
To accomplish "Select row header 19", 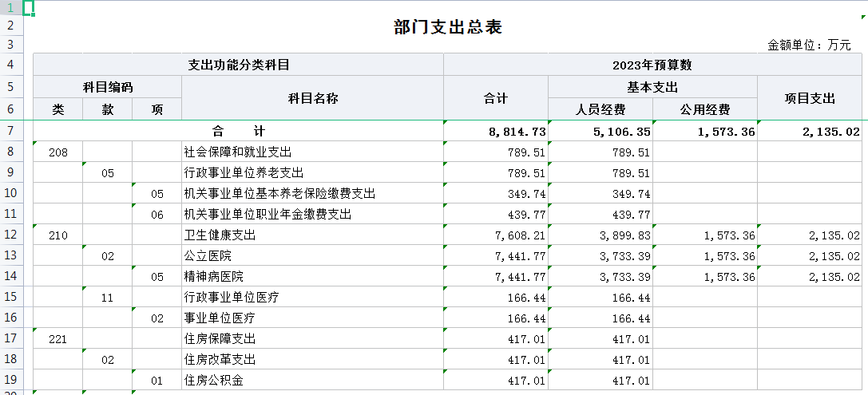I will (x=11, y=380).
